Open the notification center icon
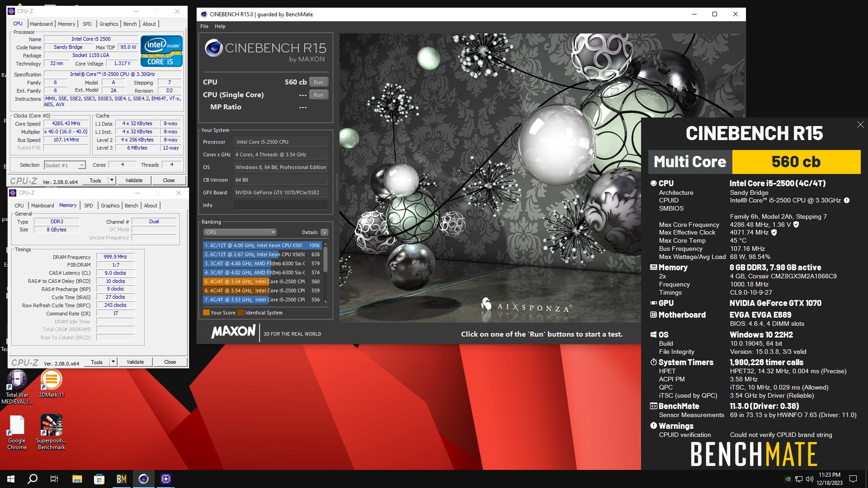 point(853,479)
